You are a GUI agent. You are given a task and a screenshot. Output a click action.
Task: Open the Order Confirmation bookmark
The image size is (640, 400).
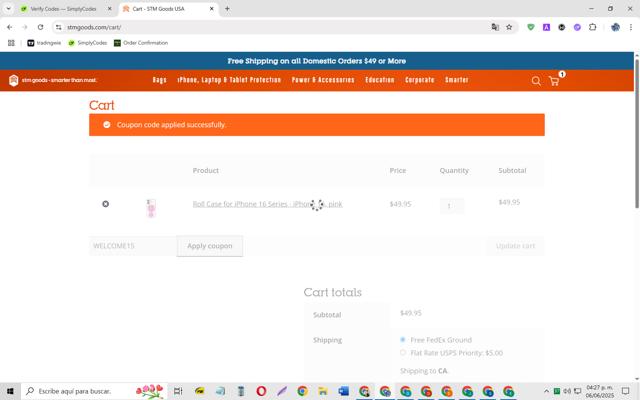(x=141, y=43)
